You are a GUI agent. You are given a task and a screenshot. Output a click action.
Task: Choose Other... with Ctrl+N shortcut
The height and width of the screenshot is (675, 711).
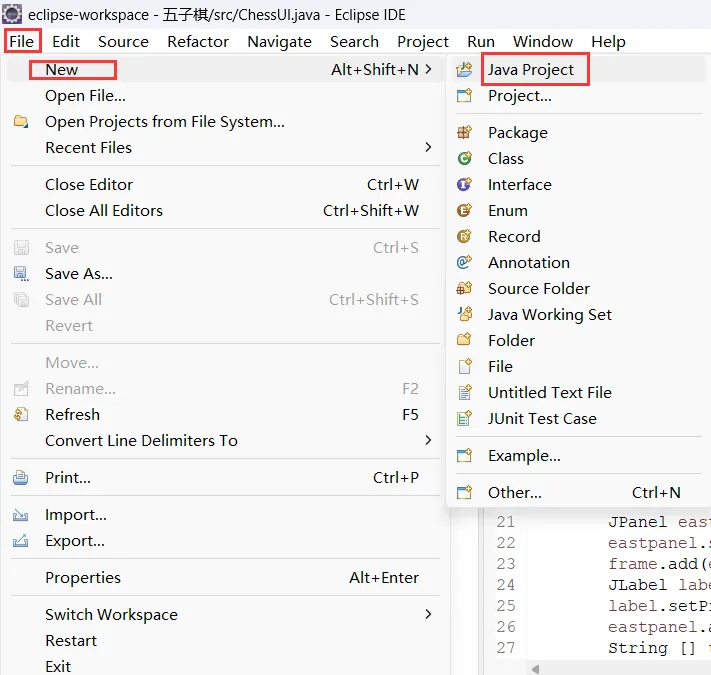(579, 492)
